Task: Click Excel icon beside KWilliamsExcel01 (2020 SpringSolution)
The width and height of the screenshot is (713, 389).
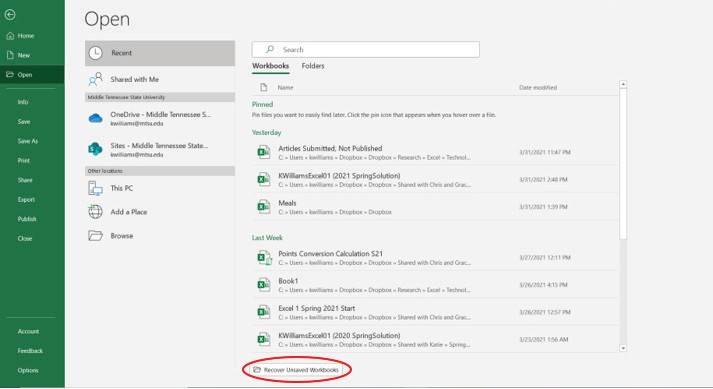Action: [x=264, y=339]
